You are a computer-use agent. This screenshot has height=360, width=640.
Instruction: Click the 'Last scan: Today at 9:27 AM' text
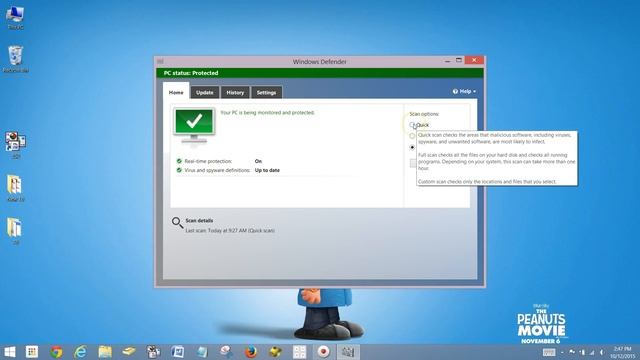tap(230, 231)
